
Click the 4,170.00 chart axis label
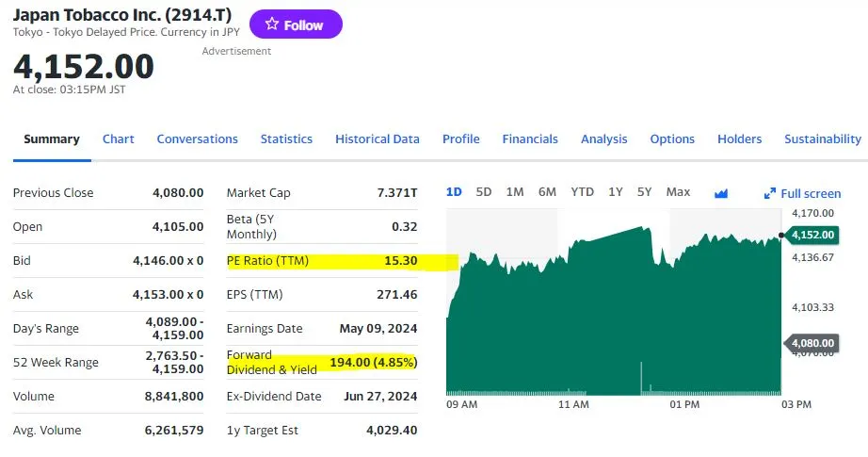812,213
